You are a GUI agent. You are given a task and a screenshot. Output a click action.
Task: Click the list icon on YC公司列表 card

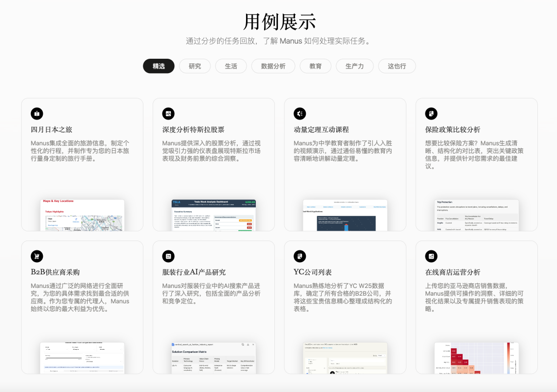click(300, 256)
